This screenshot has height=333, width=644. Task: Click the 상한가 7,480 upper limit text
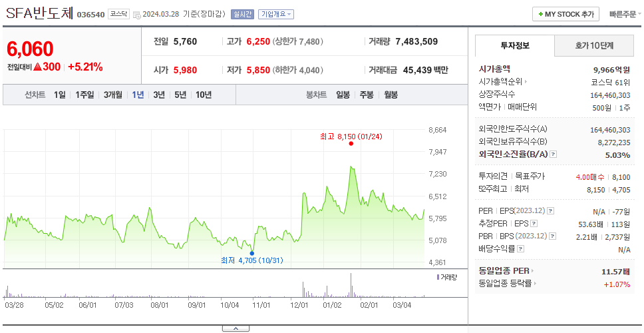pyautogui.click(x=298, y=41)
